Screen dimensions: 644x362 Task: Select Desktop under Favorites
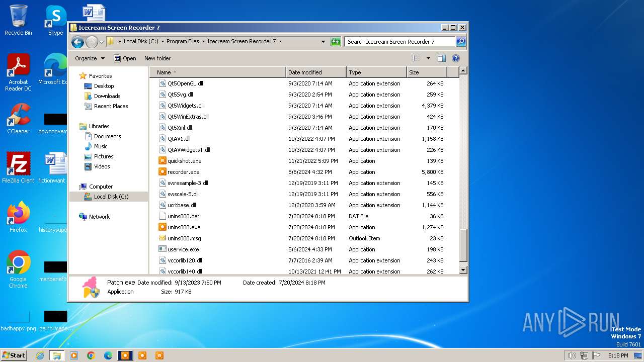click(x=104, y=86)
